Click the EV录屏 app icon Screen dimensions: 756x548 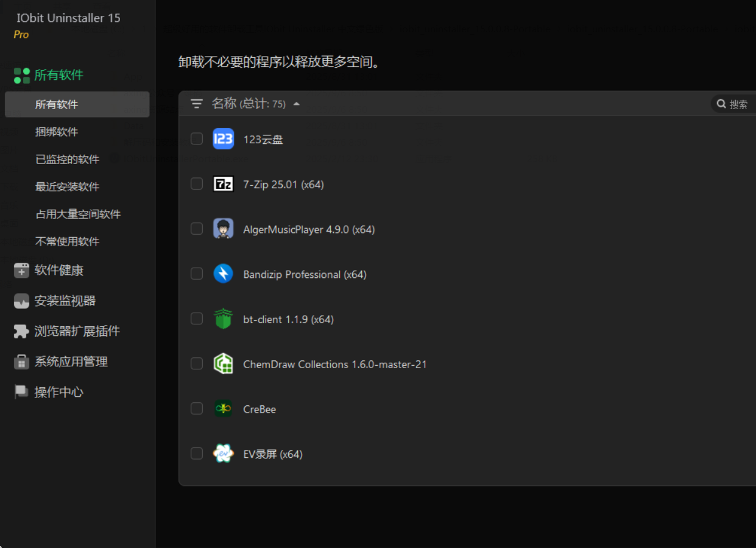[x=224, y=454]
